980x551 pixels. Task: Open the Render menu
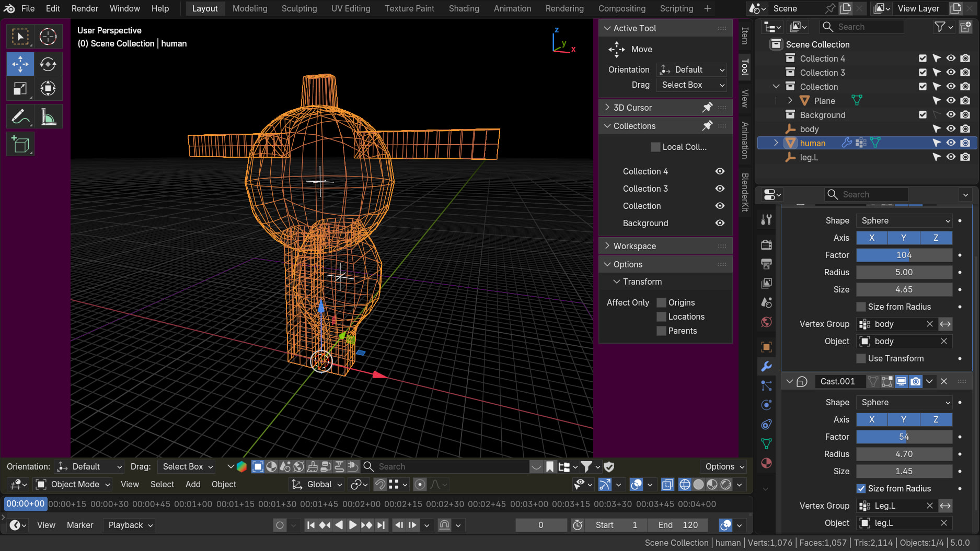(x=85, y=8)
